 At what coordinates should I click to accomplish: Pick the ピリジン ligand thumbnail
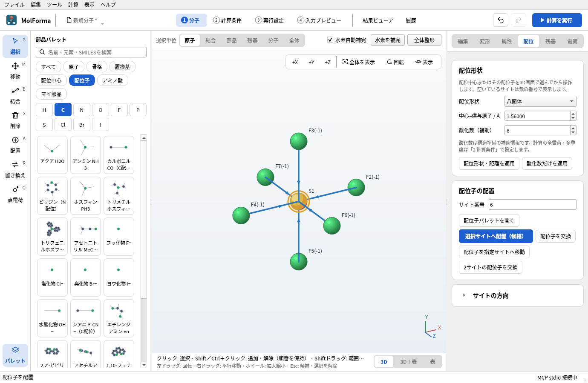point(52,196)
